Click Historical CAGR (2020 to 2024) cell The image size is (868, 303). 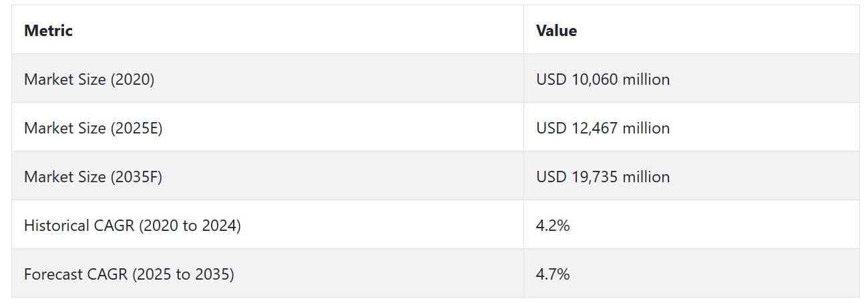tap(268, 225)
